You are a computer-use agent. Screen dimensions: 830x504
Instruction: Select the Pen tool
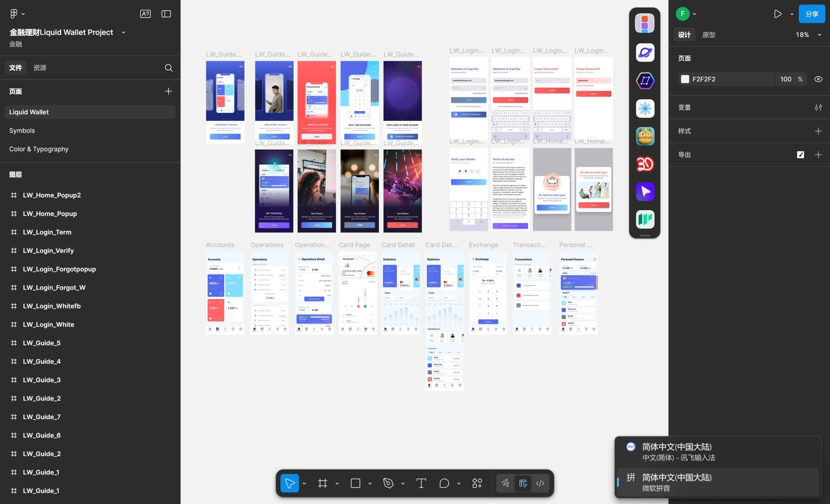point(388,483)
